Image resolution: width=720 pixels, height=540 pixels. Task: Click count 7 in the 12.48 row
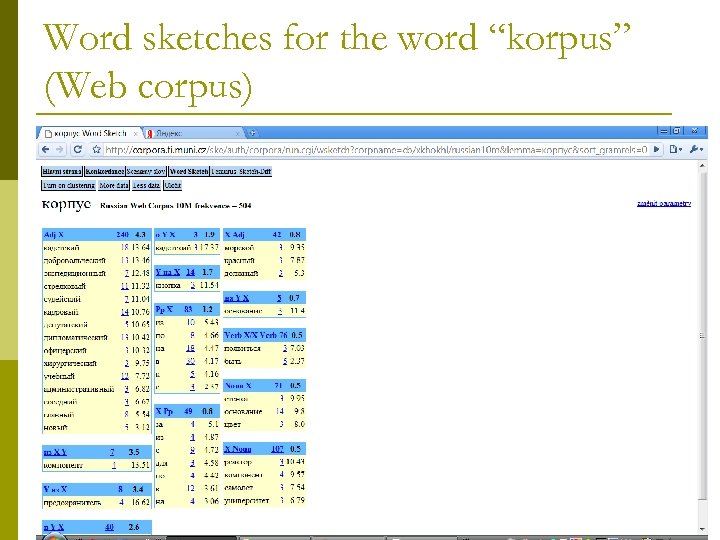pos(127,273)
